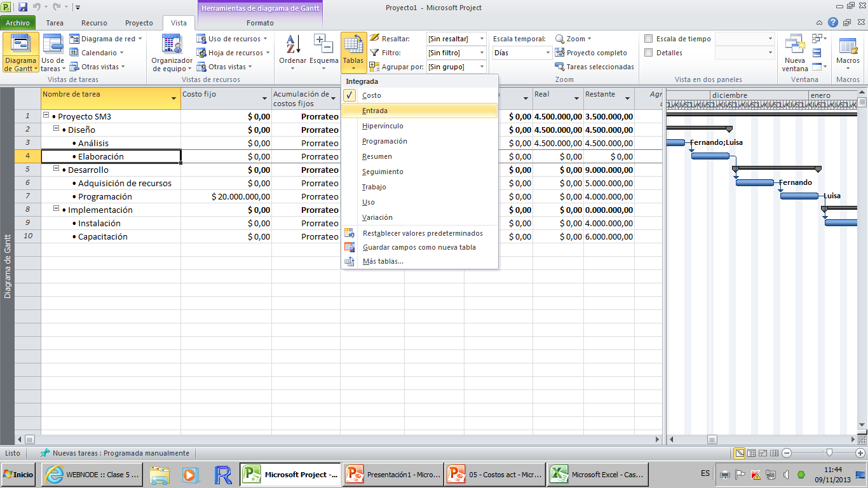Open the Esquema outline menu

323,52
